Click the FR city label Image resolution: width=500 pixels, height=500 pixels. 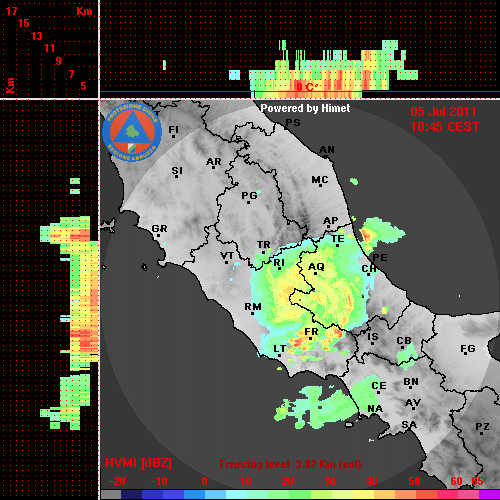click(311, 332)
